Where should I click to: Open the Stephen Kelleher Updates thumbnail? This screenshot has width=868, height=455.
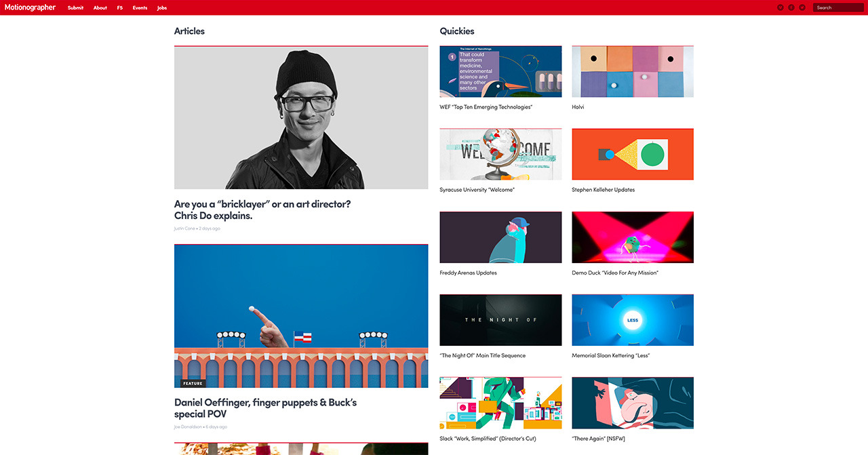click(x=633, y=154)
